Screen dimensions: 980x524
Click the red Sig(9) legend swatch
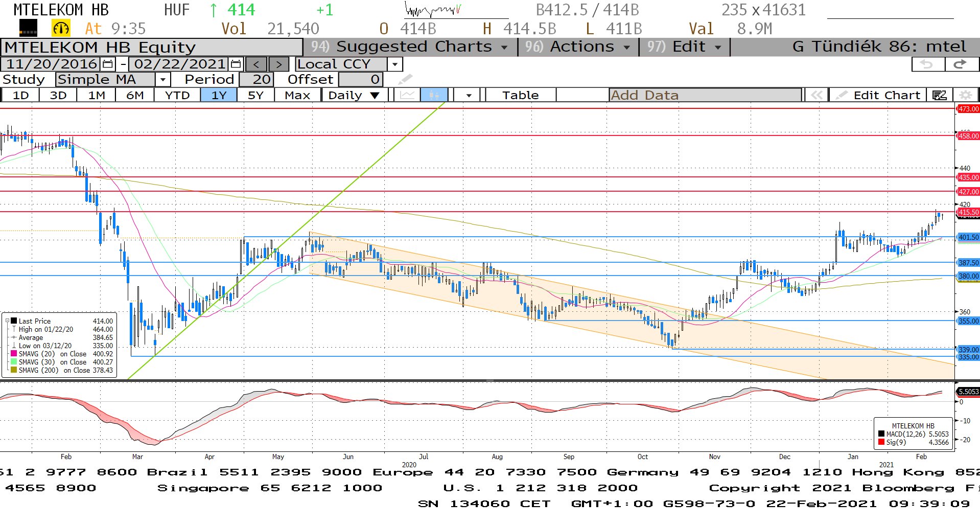(x=881, y=442)
